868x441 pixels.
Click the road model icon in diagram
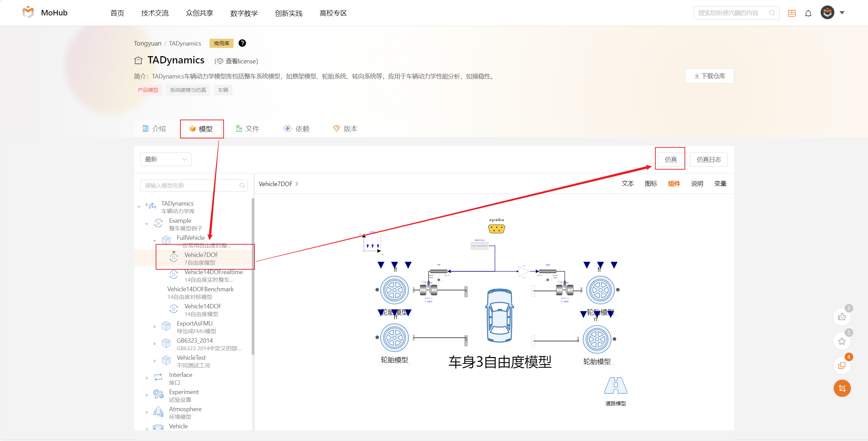616,385
